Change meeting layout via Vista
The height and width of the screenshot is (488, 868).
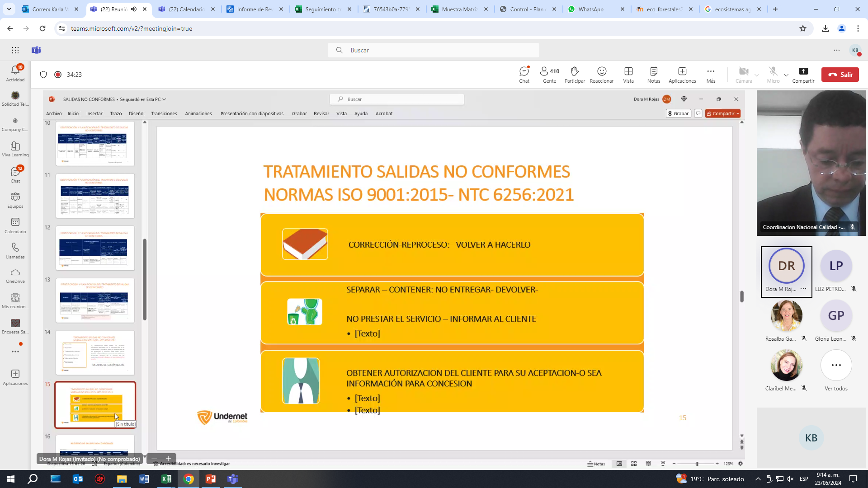point(628,75)
